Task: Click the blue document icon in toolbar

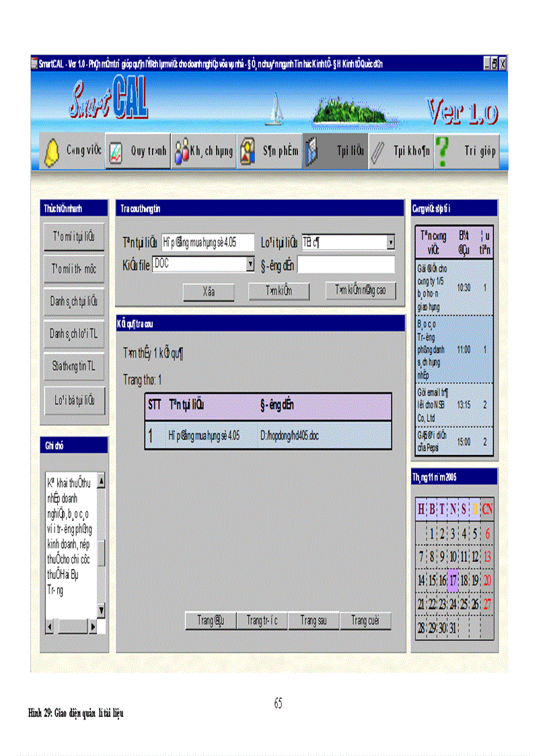Action: click(311, 152)
